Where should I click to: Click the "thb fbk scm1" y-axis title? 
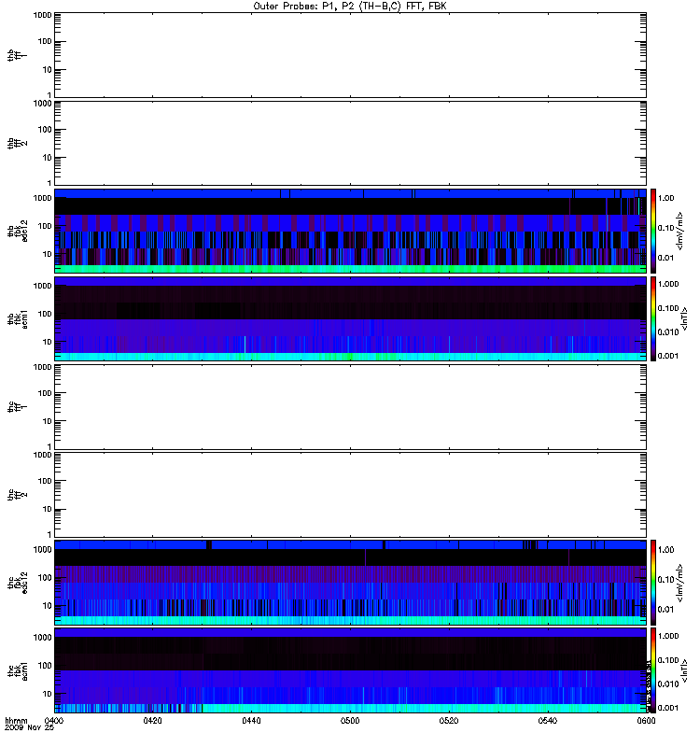(x=18, y=318)
